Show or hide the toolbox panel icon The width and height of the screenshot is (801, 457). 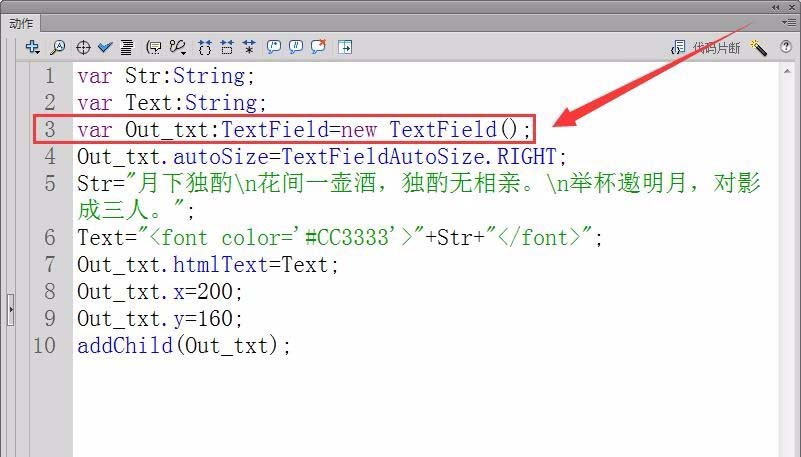[345, 47]
